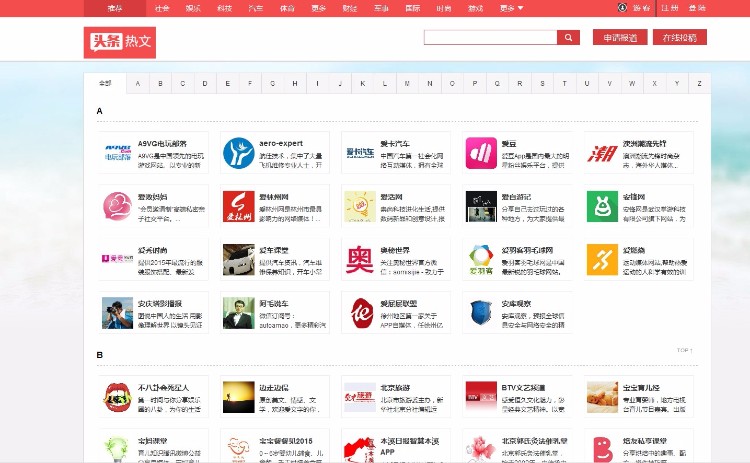Select the letter B tab
This screenshot has width=750, height=463.
click(160, 83)
